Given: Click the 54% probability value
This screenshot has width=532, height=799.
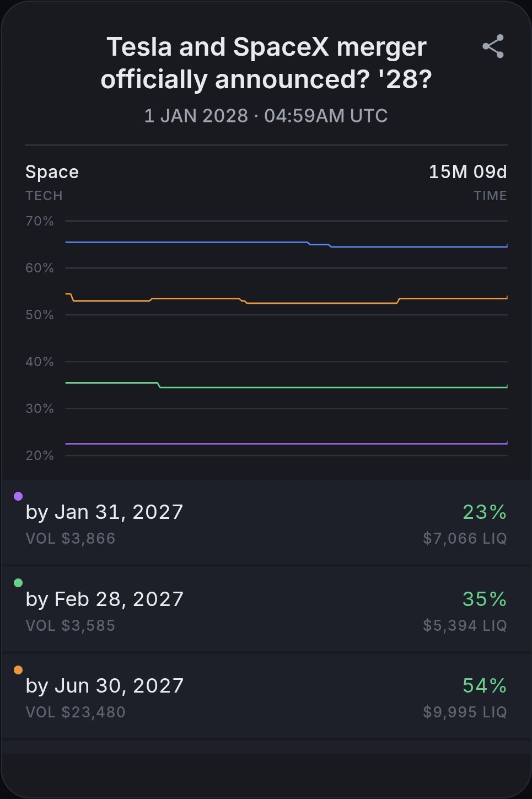Looking at the screenshot, I should [485, 686].
